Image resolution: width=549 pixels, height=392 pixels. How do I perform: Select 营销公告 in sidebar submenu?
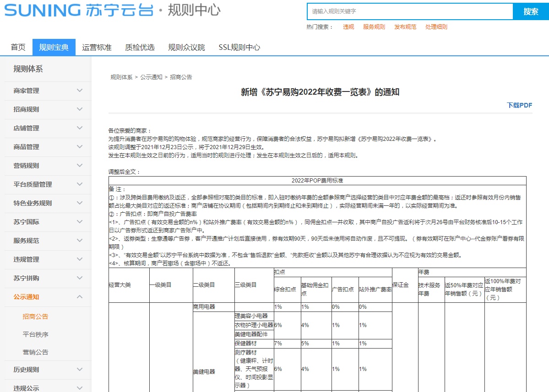click(35, 352)
